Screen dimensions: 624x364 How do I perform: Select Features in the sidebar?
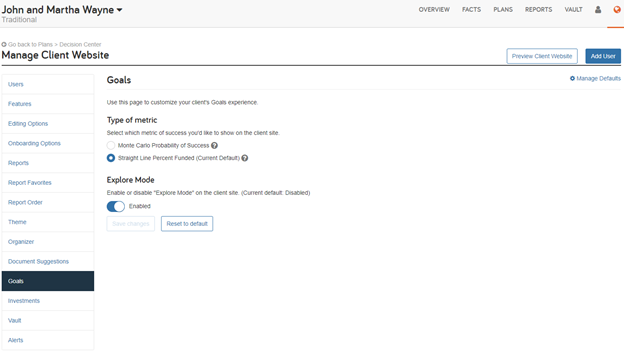[x=48, y=104]
